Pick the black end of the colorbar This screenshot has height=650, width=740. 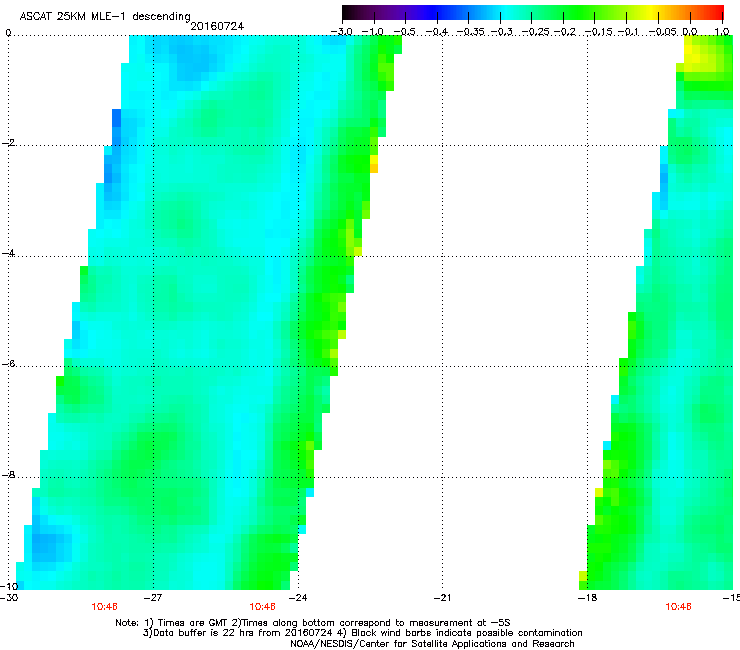pyautogui.click(x=348, y=12)
